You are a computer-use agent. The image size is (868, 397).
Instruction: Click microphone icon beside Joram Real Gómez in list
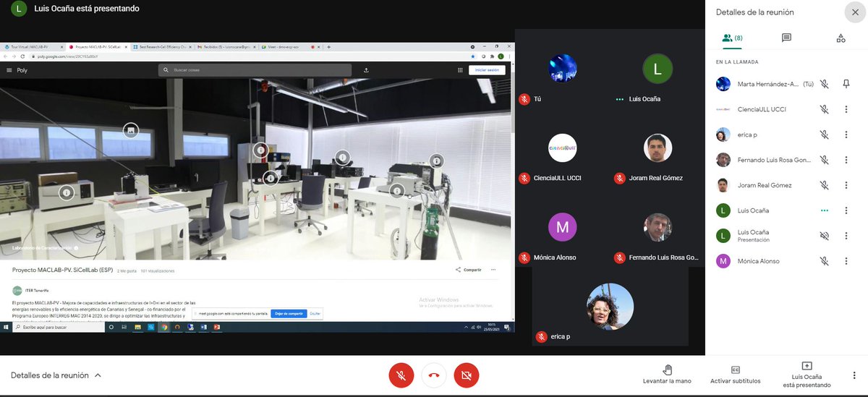coord(824,185)
